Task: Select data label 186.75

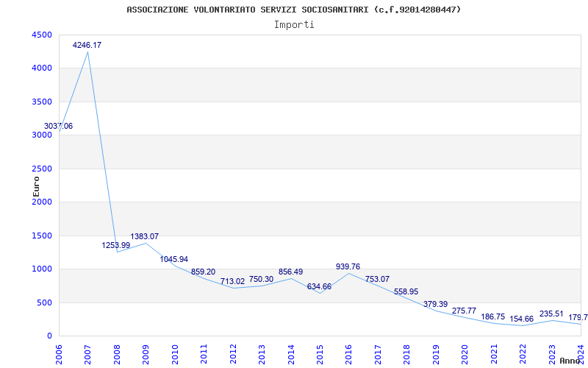Action: [x=493, y=316]
